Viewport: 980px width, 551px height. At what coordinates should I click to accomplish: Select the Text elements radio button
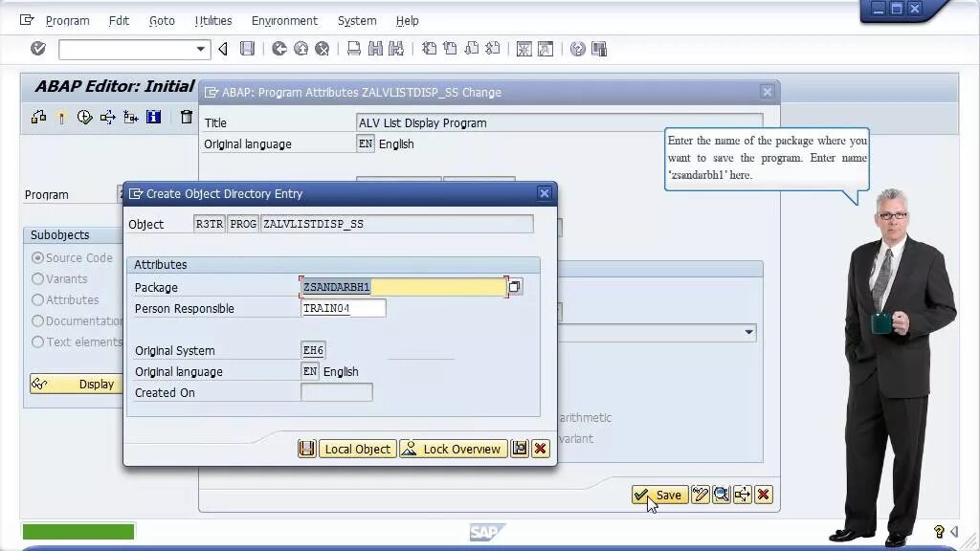coord(37,342)
